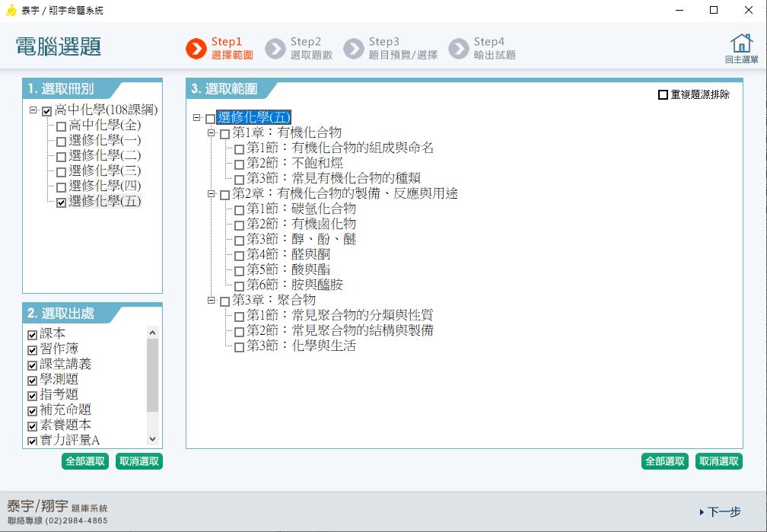Select the 選修化學(三) tree item label
This screenshot has height=532, width=767.
[105, 170]
